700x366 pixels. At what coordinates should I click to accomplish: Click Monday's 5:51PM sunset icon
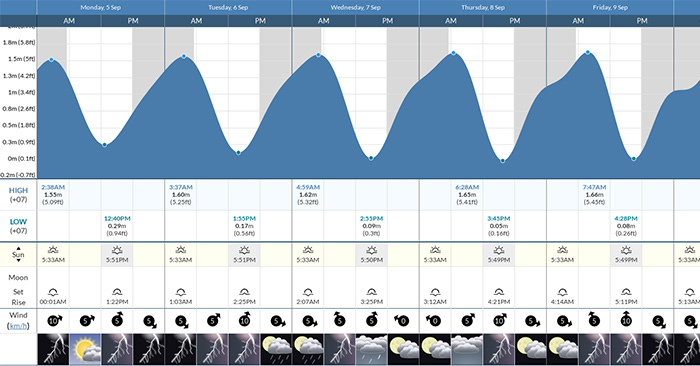pos(117,250)
